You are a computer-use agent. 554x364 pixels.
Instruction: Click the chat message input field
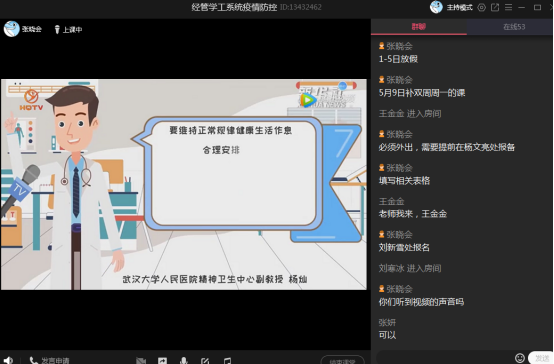click(444, 358)
